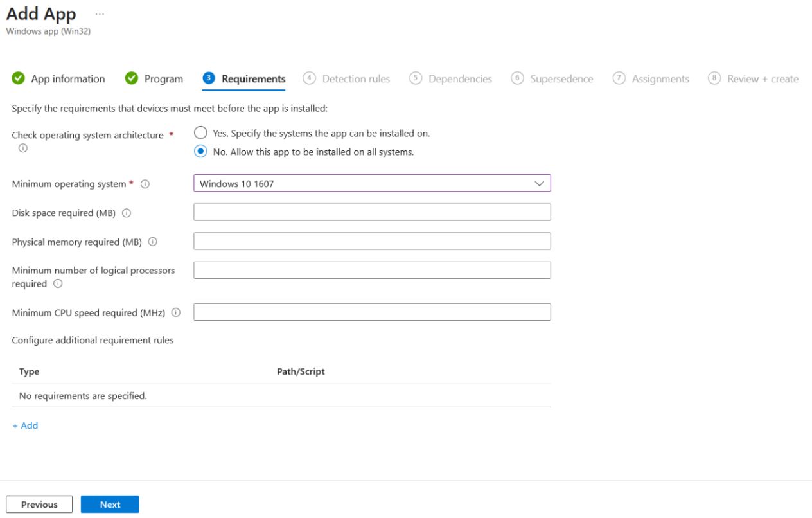
Task: Click + Add requirement rule link
Action: coord(26,425)
